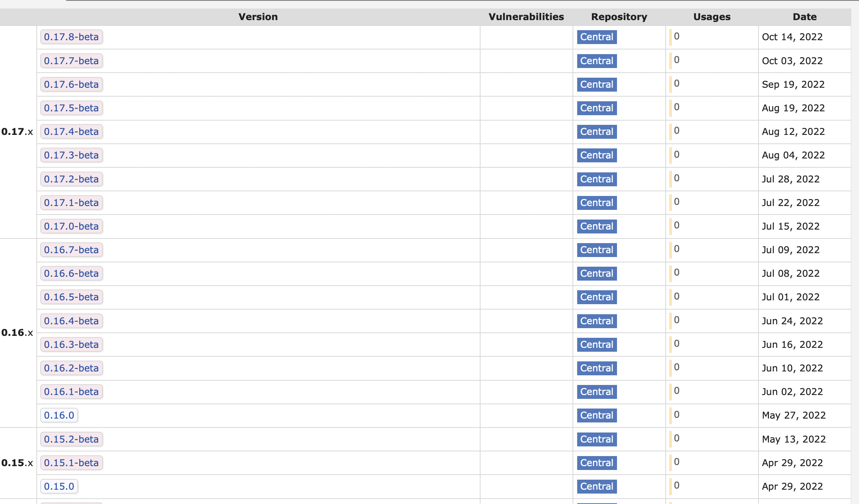Screen dimensions: 859x504
Task: Click the Version column header
Action: pos(258,17)
